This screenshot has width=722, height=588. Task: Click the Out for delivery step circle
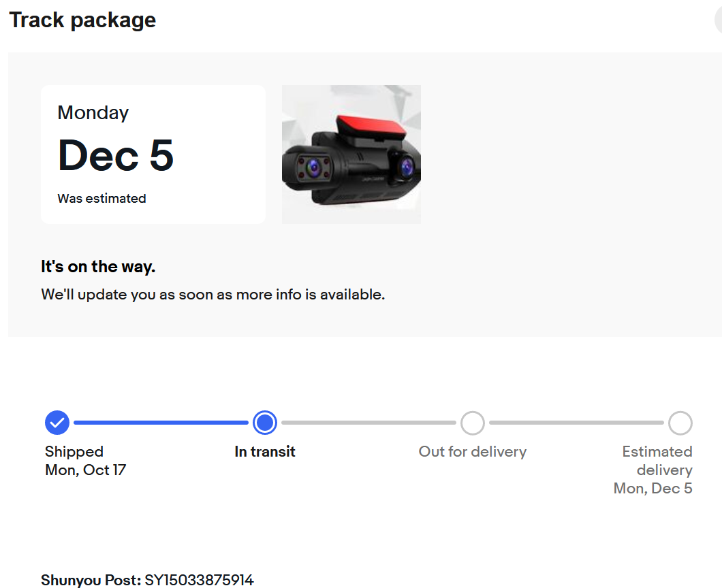point(473,423)
